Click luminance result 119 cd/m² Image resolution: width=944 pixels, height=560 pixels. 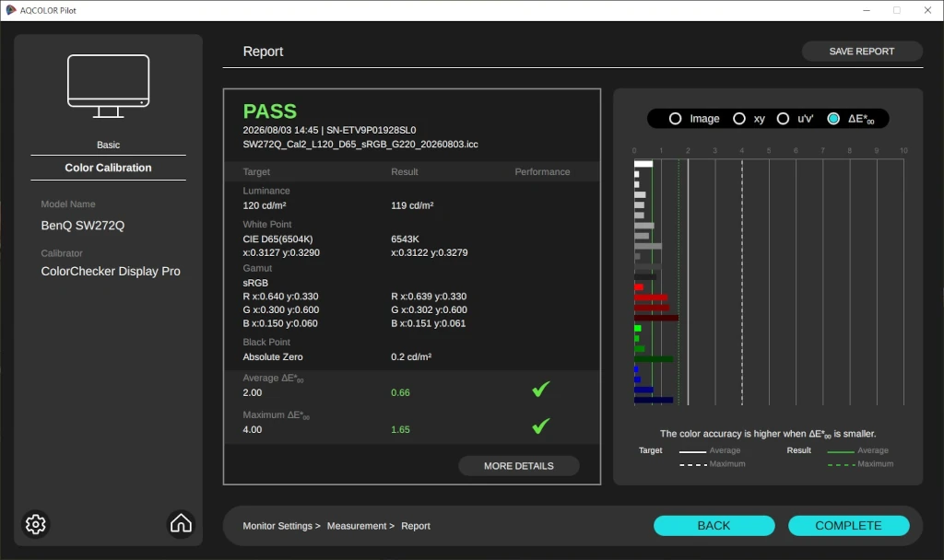pyautogui.click(x=412, y=205)
